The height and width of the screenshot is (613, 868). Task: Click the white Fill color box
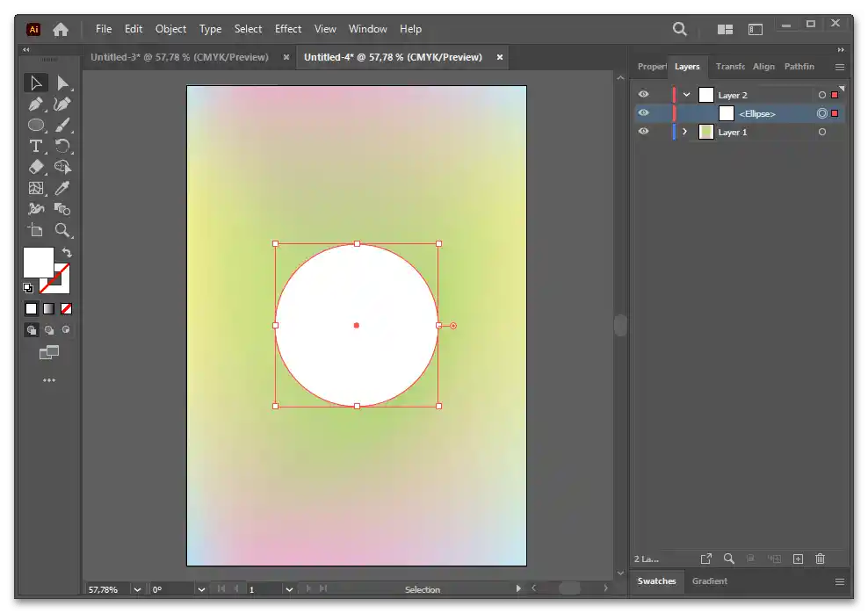point(37,262)
